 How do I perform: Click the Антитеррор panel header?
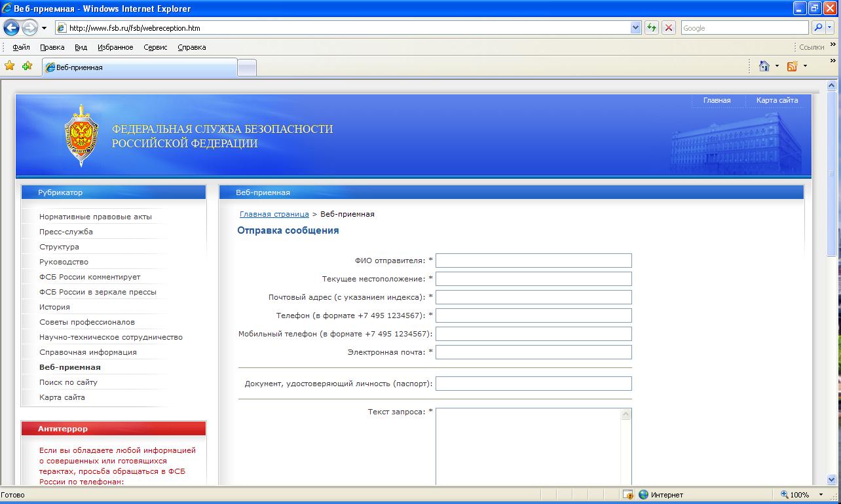pos(113,429)
